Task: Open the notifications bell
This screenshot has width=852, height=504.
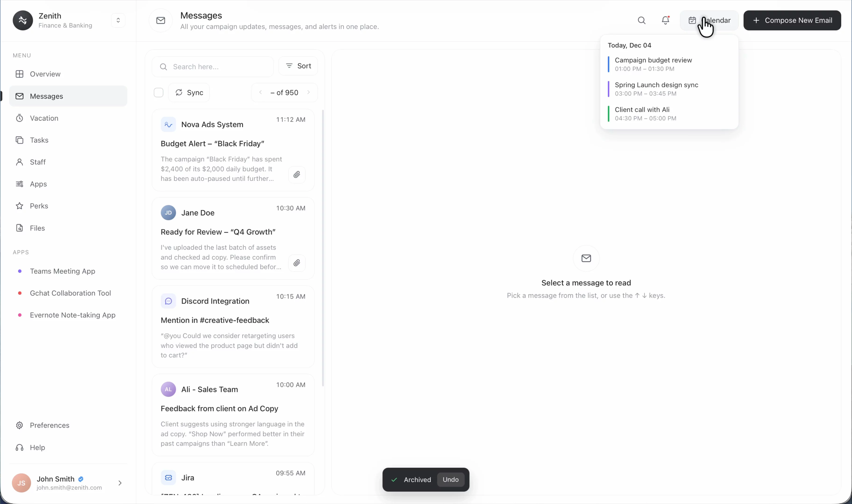Action: [x=665, y=20]
